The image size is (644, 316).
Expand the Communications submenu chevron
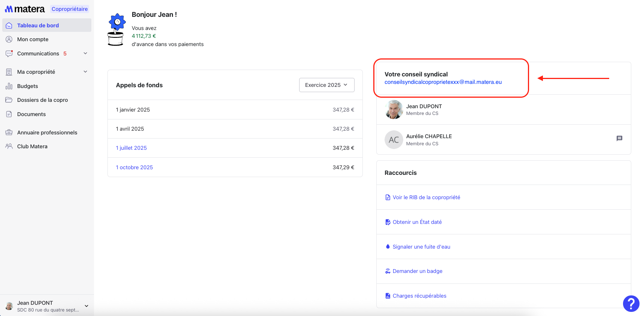(85, 54)
